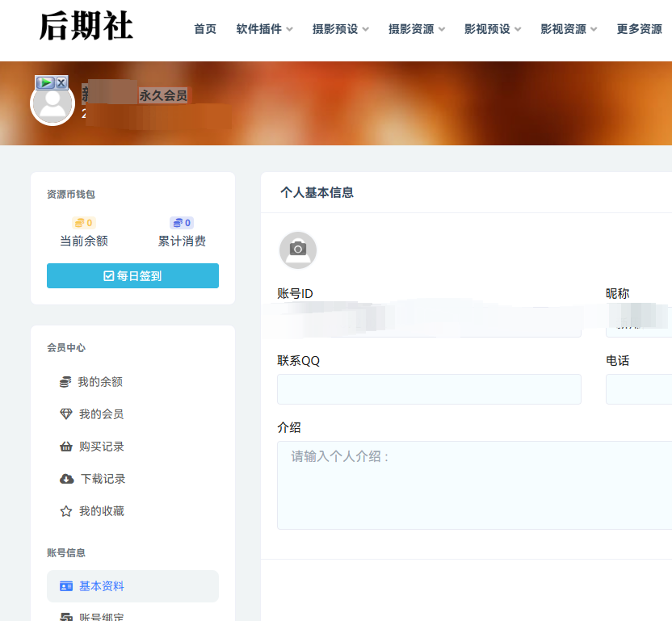Click the 会员中心 heading
Viewport: 672px width, 621px height.
[x=66, y=347]
